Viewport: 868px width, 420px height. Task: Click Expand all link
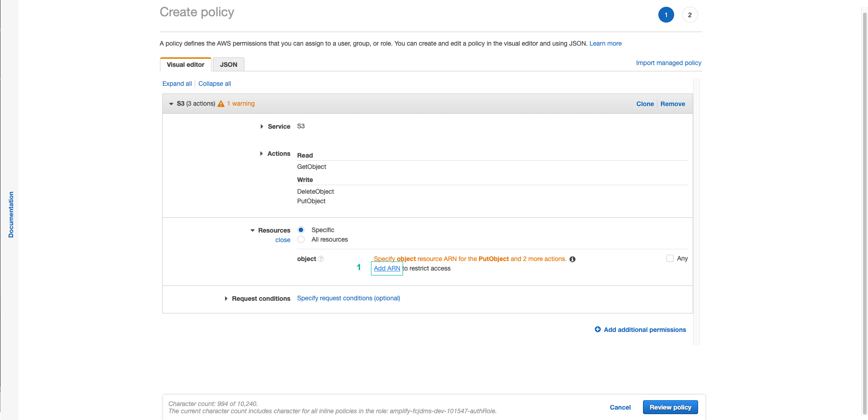point(177,84)
